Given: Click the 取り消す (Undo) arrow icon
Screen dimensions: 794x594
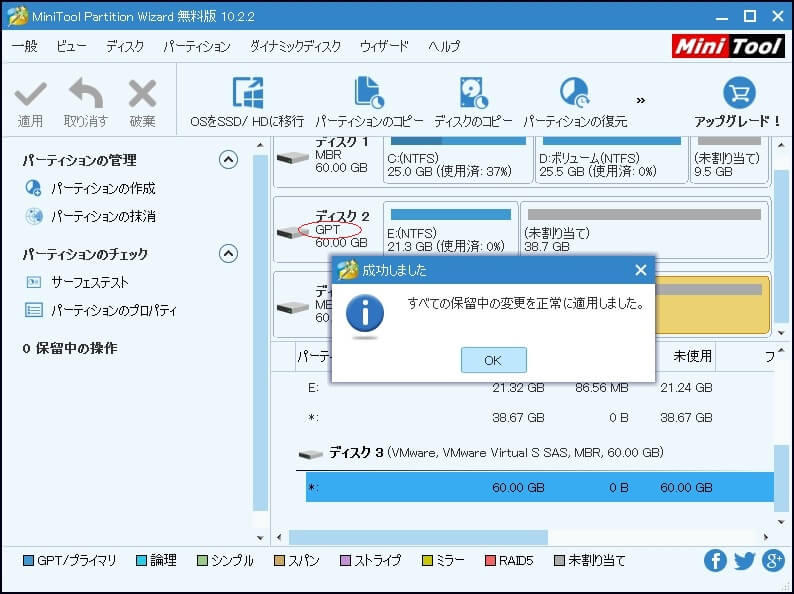Looking at the screenshot, I should tap(86, 96).
